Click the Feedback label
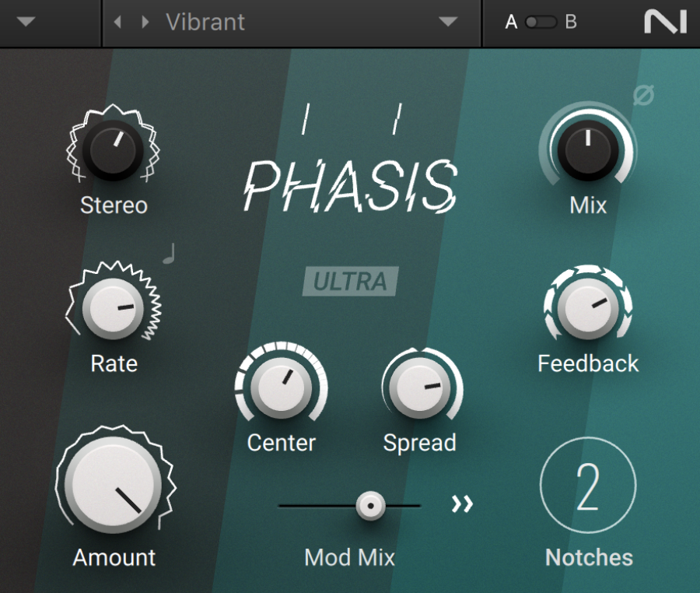The width and height of the screenshot is (700, 593). [x=588, y=363]
